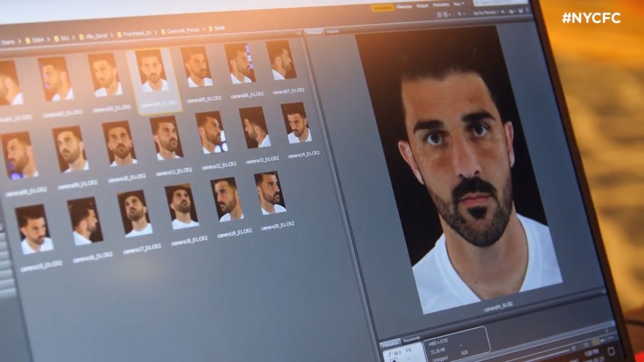Select the Metadata panel tab

point(390,343)
